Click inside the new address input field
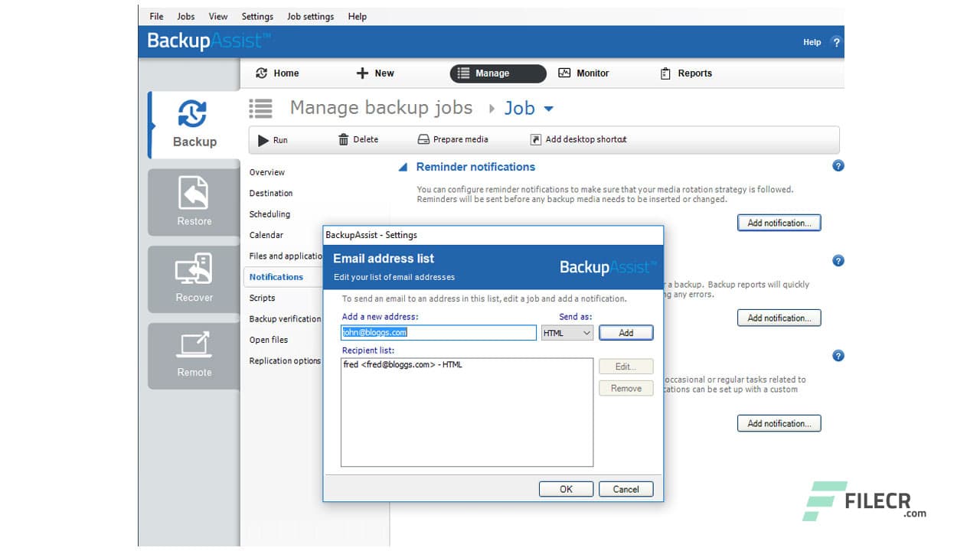Image resolution: width=980 pixels, height=551 pixels. (438, 332)
